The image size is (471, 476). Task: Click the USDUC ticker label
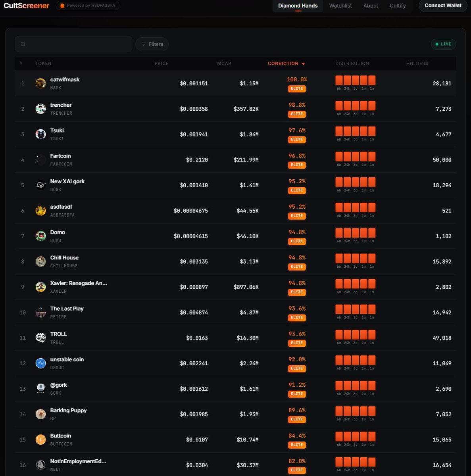[x=57, y=368]
